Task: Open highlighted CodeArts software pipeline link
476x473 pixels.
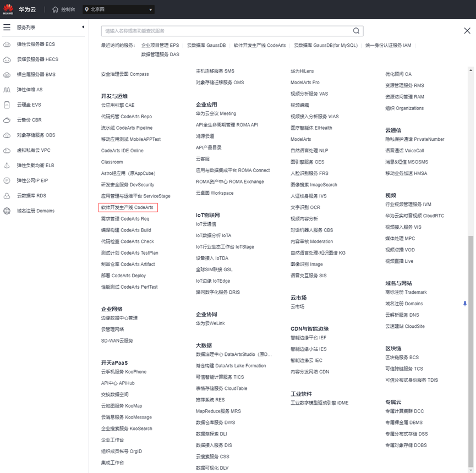Action: pyautogui.click(x=127, y=207)
